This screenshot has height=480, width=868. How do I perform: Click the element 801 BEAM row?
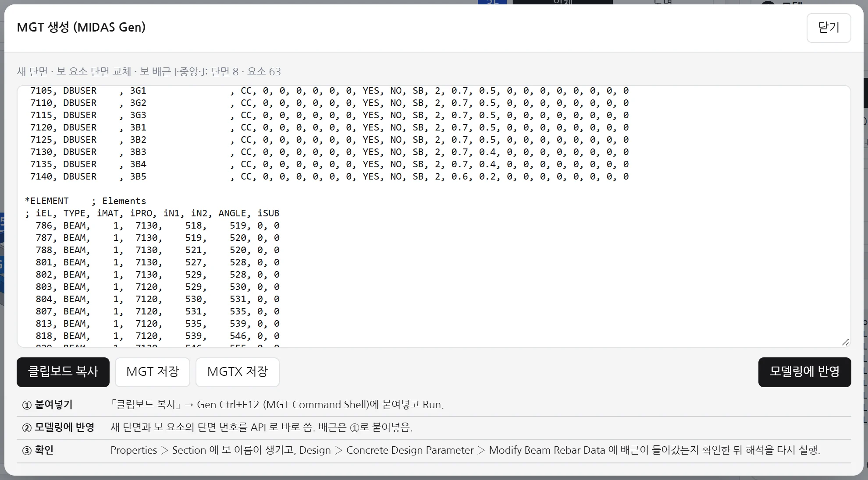(157, 262)
